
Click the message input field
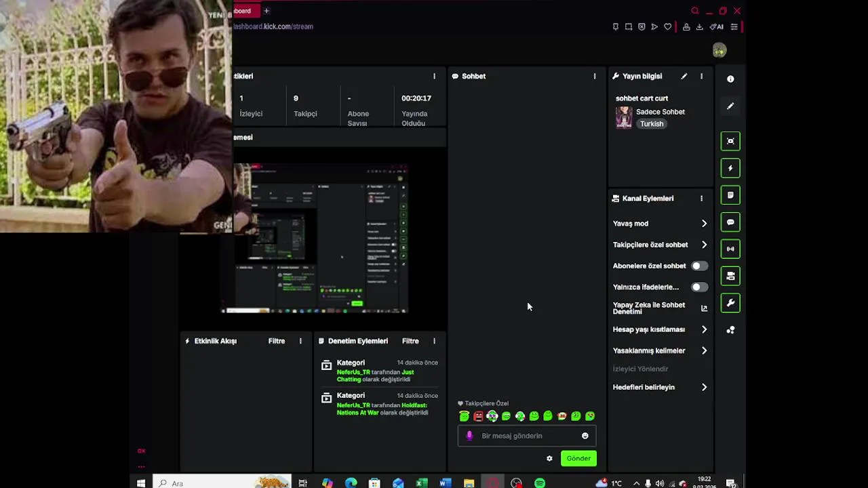527,436
